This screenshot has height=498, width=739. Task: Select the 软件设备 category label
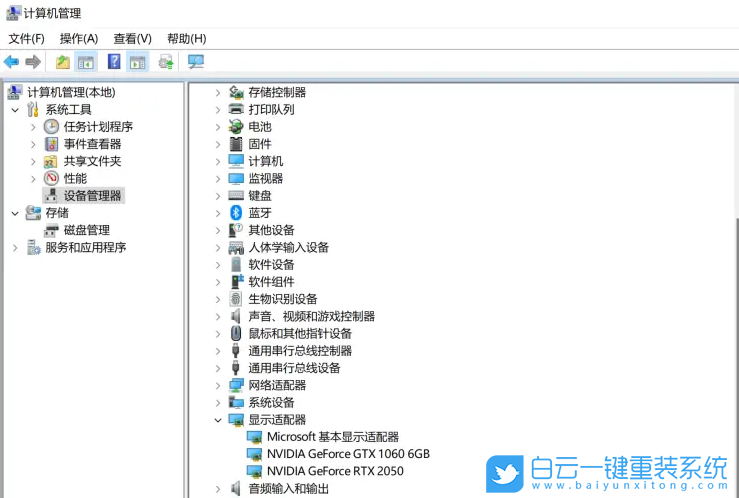(x=271, y=265)
